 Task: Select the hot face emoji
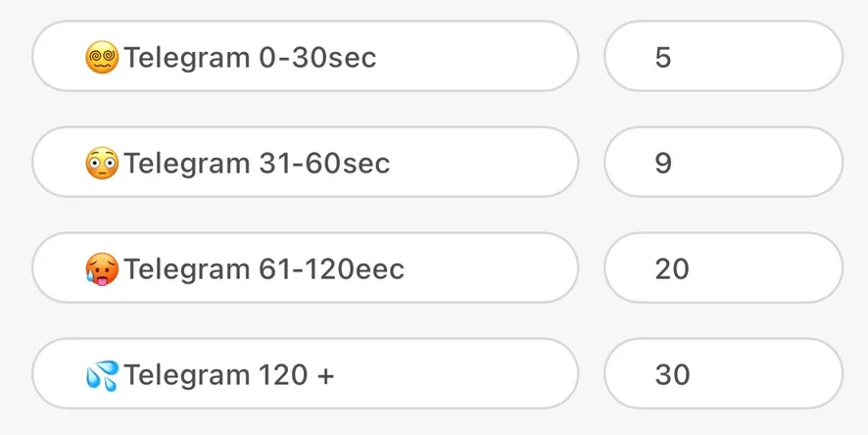102,269
